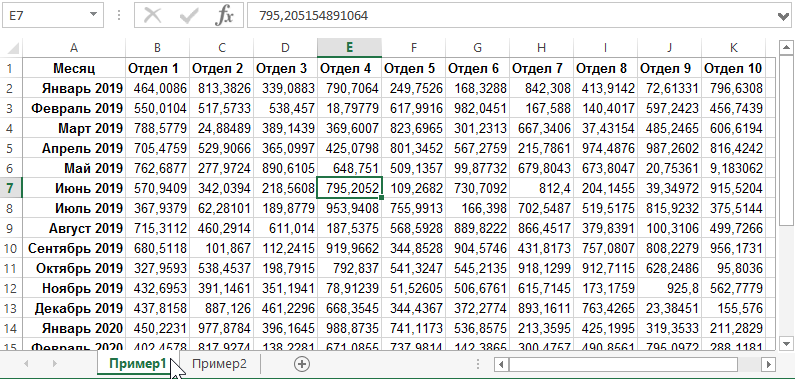Select column C header
The image size is (795, 379).
click(x=222, y=48)
